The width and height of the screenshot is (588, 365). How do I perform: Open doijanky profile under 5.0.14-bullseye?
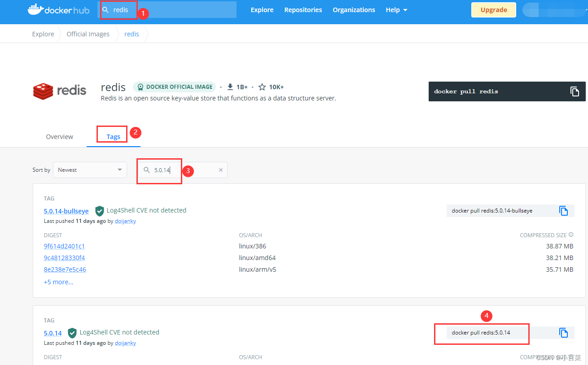(x=125, y=221)
